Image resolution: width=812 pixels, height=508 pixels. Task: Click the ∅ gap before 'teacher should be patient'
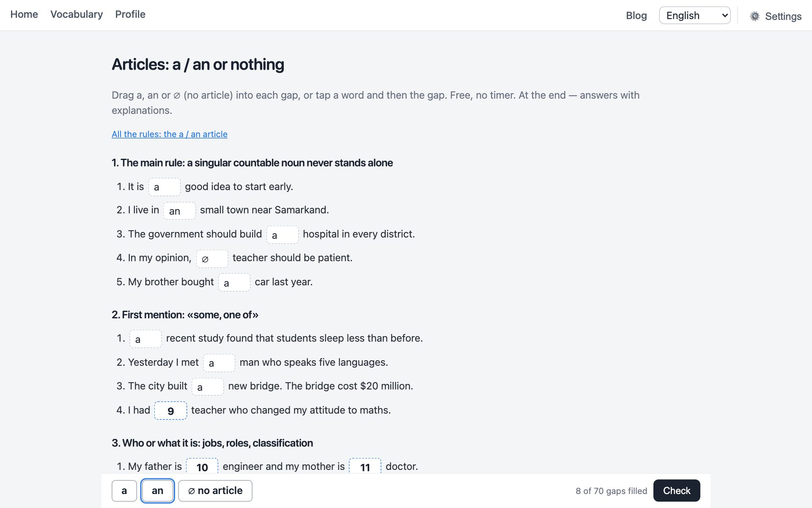click(212, 259)
